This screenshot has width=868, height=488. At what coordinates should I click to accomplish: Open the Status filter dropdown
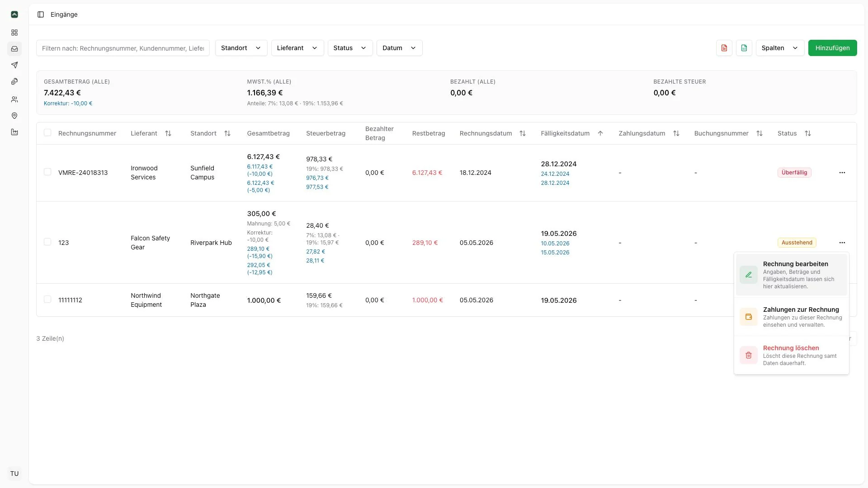[350, 48]
